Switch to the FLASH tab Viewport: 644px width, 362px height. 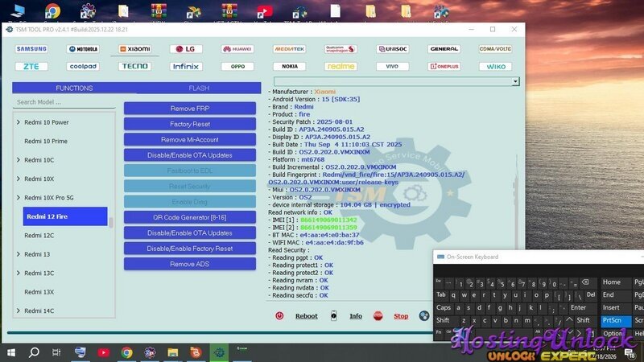tap(199, 88)
